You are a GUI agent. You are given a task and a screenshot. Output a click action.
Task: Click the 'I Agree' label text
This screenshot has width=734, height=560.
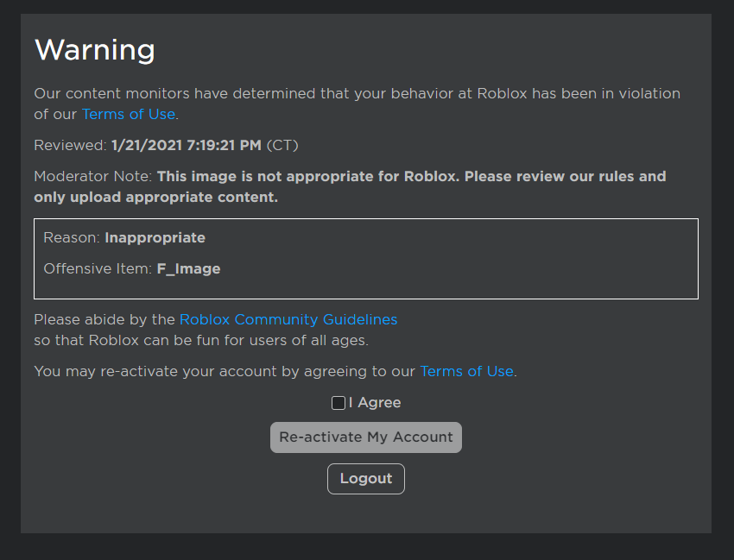pos(375,403)
